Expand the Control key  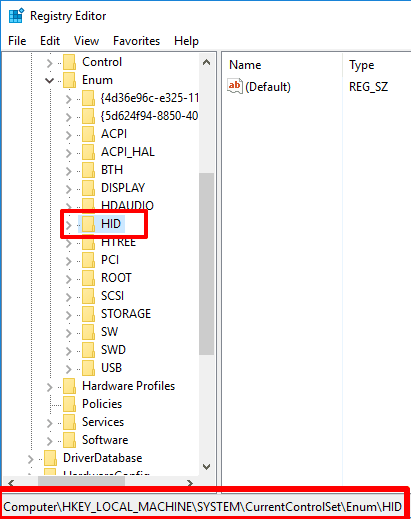pyautogui.click(x=50, y=62)
